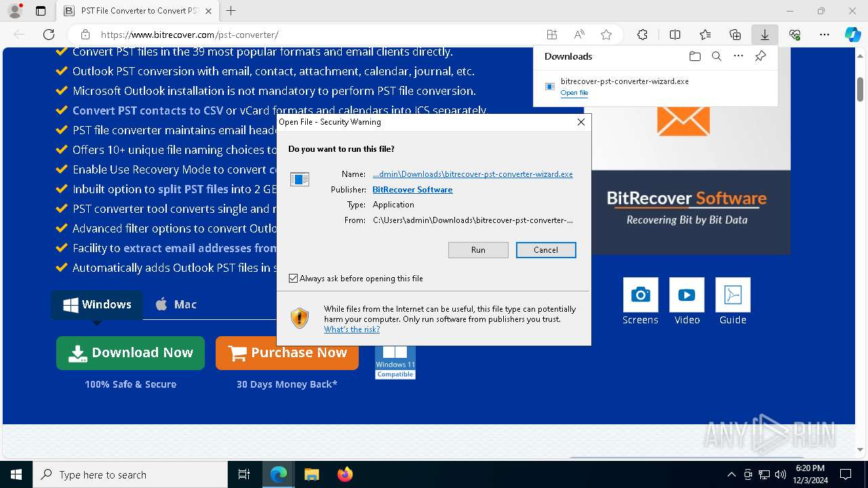The image size is (868, 488).
Task: Open Edge Settings and more menu
Action: [x=825, y=35]
